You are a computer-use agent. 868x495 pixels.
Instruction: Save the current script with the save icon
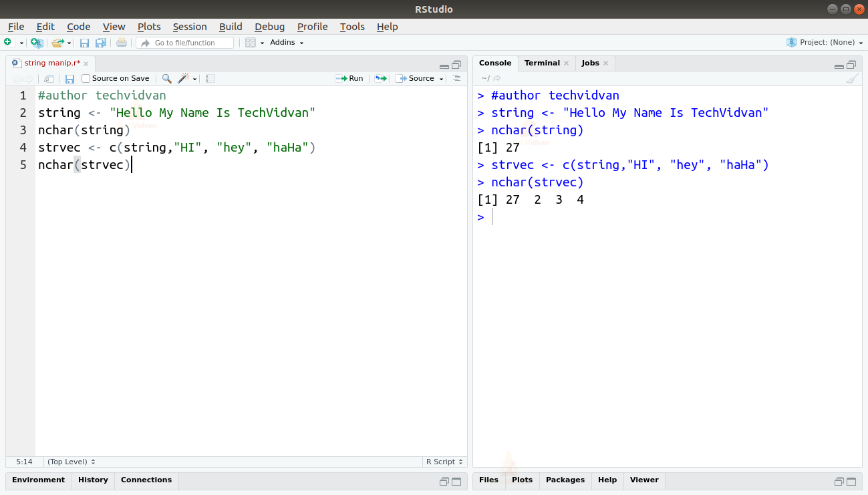84,42
